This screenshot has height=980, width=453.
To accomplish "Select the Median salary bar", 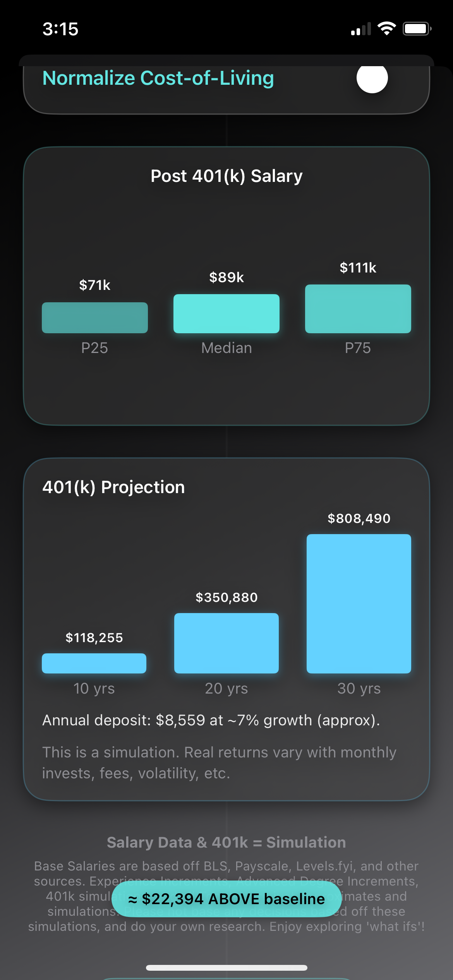I will pos(226,314).
